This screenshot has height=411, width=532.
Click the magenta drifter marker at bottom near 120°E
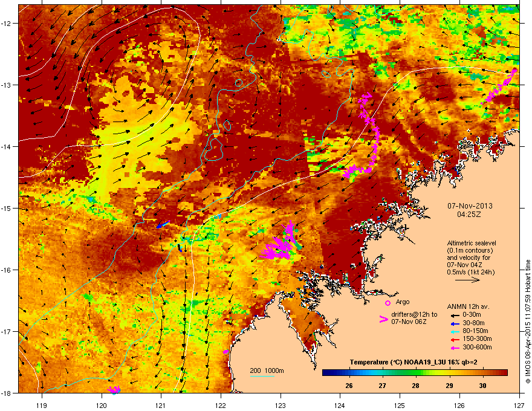point(114,389)
